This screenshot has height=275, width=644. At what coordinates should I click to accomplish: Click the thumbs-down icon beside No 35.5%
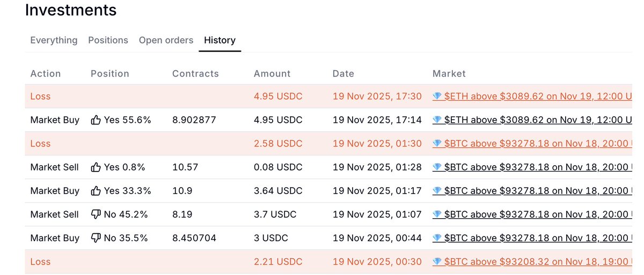click(96, 238)
